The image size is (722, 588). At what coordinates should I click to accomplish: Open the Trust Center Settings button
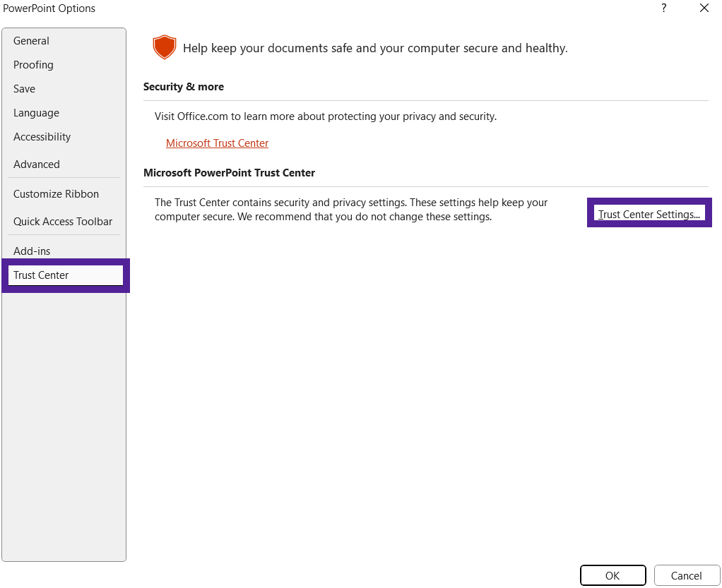pos(649,215)
